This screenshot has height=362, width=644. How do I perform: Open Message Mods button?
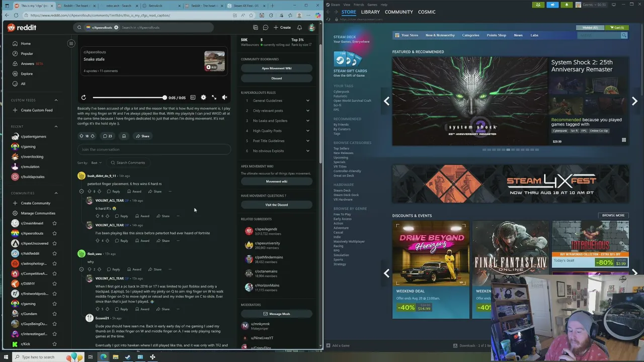[277, 314]
